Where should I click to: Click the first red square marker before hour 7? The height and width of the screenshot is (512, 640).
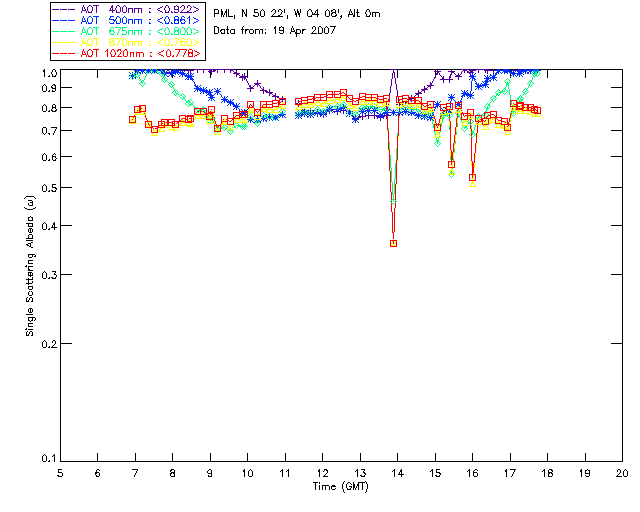(x=132, y=120)
